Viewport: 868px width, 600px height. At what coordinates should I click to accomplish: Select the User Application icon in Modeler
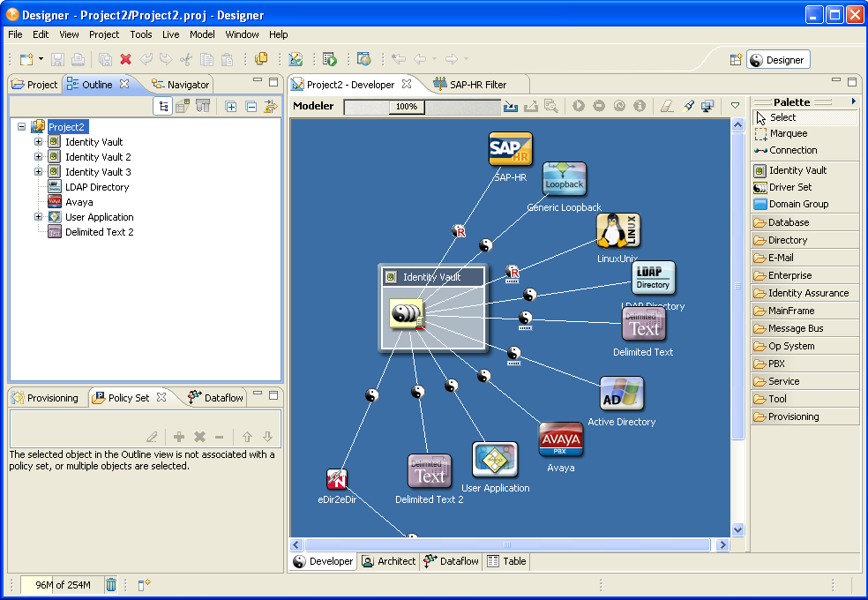[495, 460]
